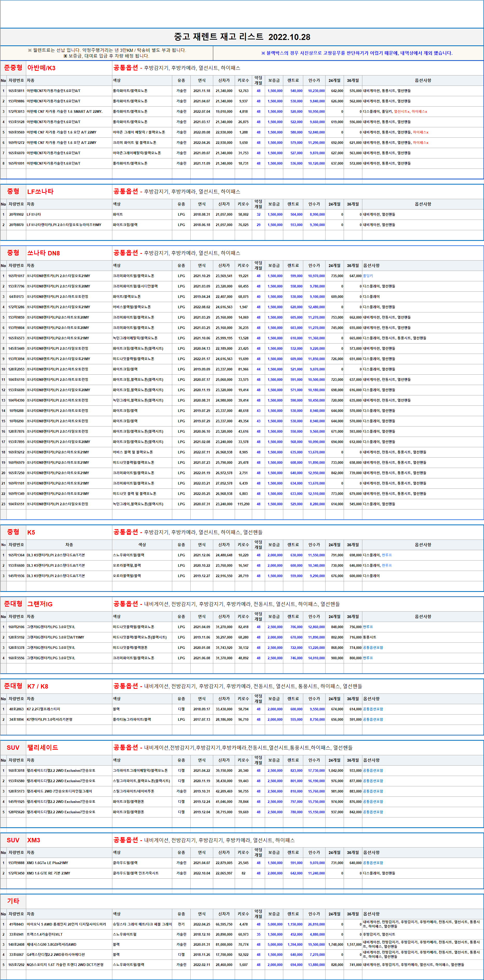The image size is (484, 980).
Task: Click model year '2019.12.27' of 145하1936
Action: coord(202,576)
